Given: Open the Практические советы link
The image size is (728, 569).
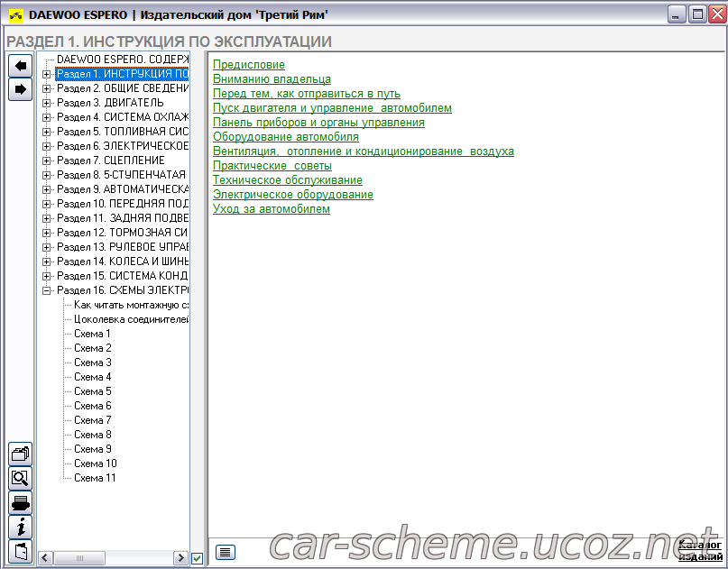Looking at the screenshot, I should [272, 166].
